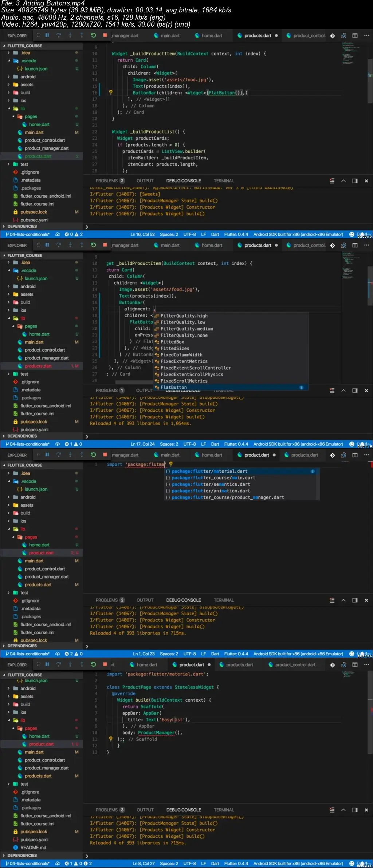Toggle the panel position in the top frame

coord(355,181)
